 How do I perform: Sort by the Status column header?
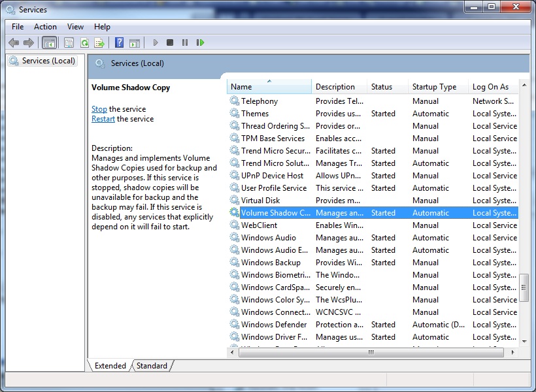(388, 87)
